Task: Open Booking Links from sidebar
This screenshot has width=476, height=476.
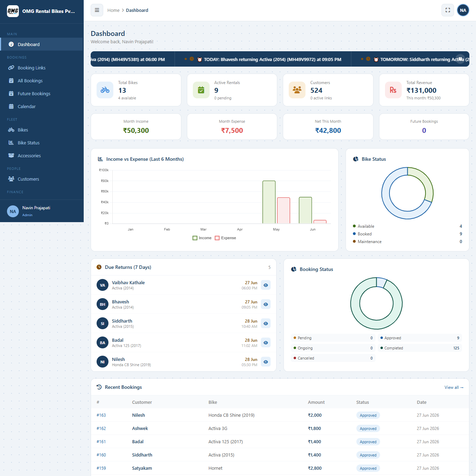Action: (x=41, y=68)
